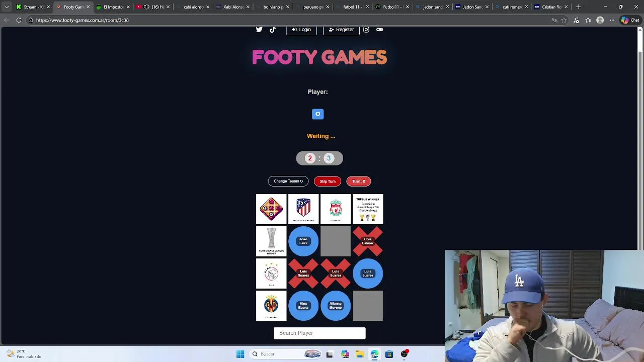Click the Waiting ... status text
Viewport: 644px width, 362px height.
(321, 136)
